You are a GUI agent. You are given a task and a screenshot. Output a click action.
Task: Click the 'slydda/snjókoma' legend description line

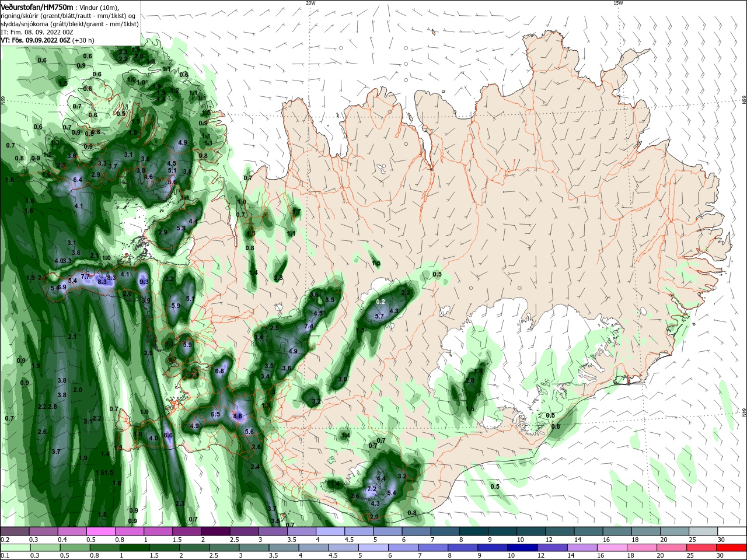(69, 24)
